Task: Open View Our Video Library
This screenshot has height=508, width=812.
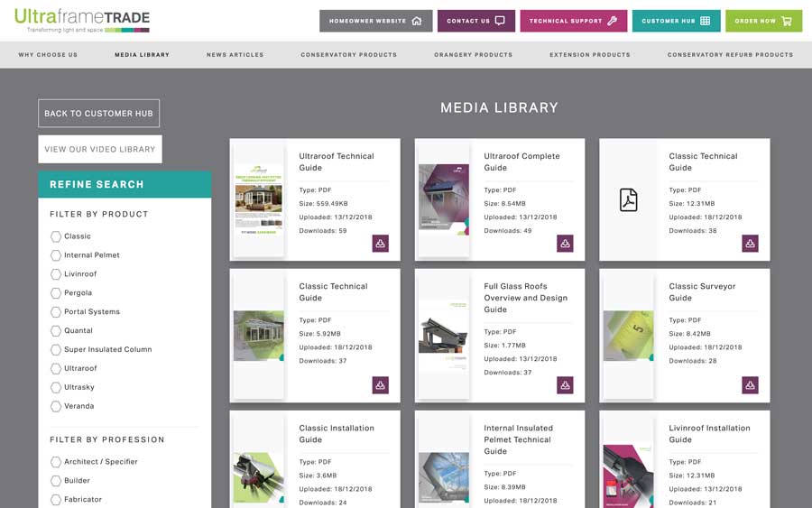Action: [x=99, y=150]
